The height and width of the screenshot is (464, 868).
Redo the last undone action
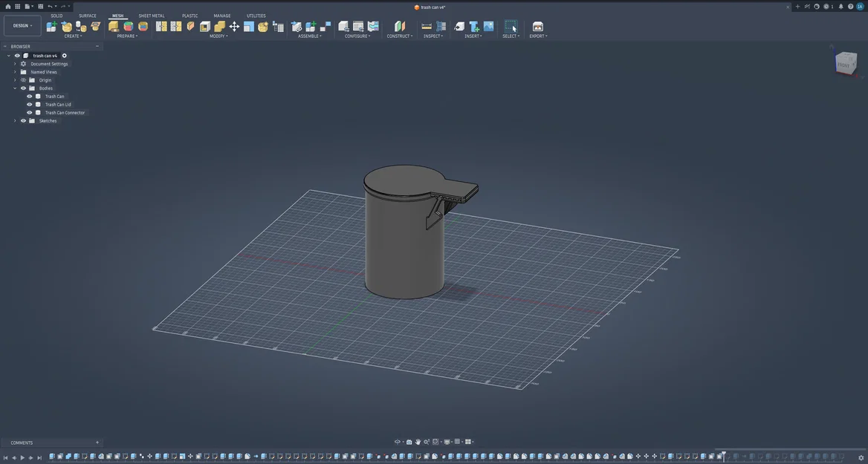62,7
